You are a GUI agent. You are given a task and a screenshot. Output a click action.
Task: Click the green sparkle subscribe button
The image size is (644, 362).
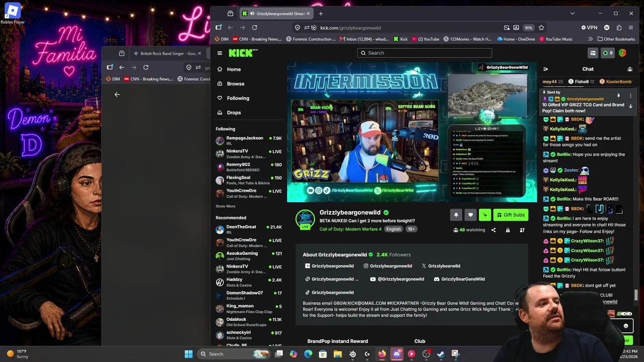click(485, 215)
